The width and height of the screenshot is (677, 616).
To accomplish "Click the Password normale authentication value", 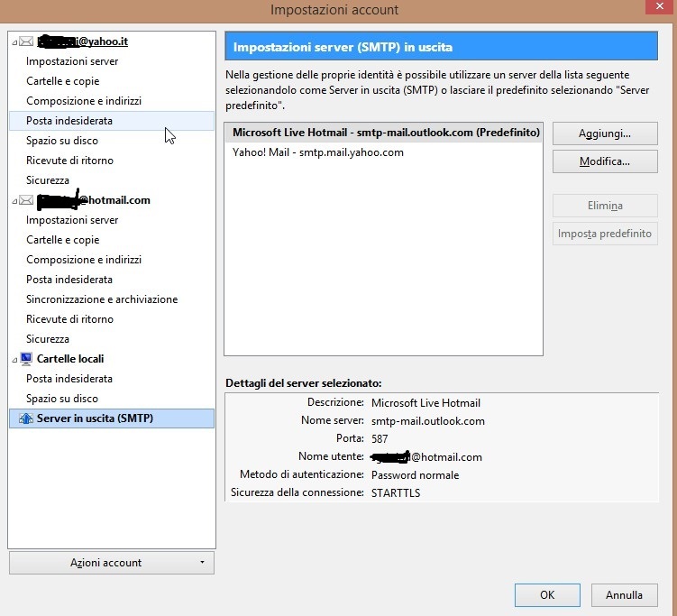I will pyautogui.click(x=415, y=475).
